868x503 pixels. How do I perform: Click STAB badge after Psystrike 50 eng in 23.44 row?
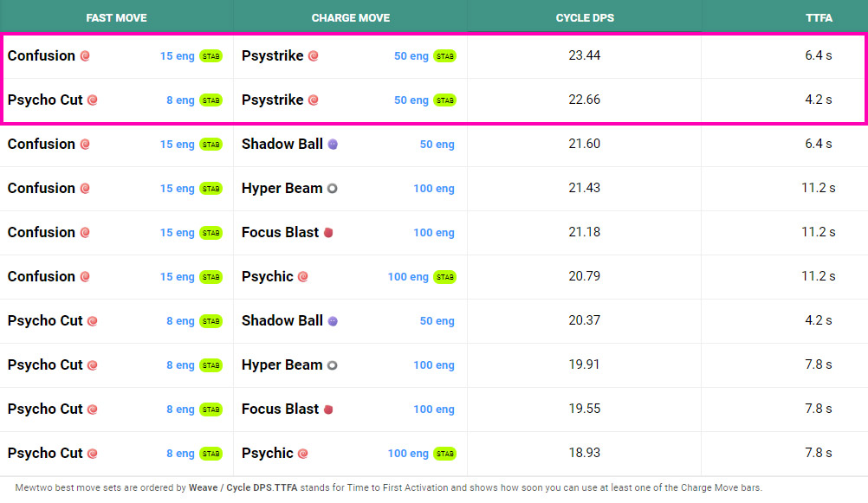pyautogui.click(x=445, y=56)
